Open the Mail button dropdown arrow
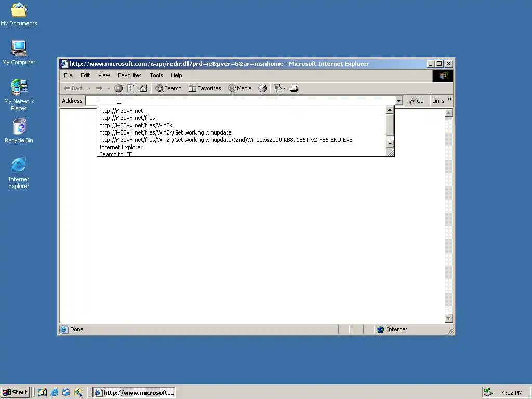This screenshot has width=532, height=399. pos(284,88)
